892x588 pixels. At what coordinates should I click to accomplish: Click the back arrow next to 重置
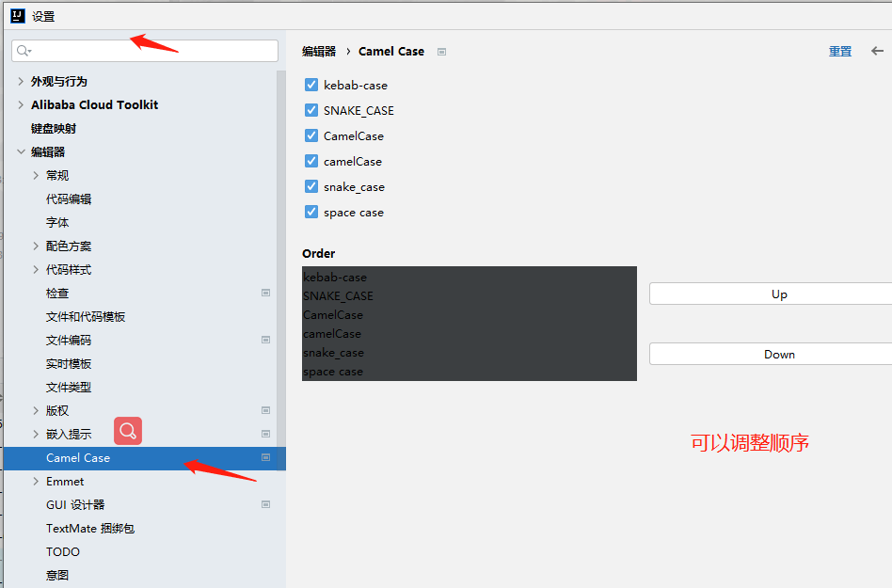pos(877,51)
